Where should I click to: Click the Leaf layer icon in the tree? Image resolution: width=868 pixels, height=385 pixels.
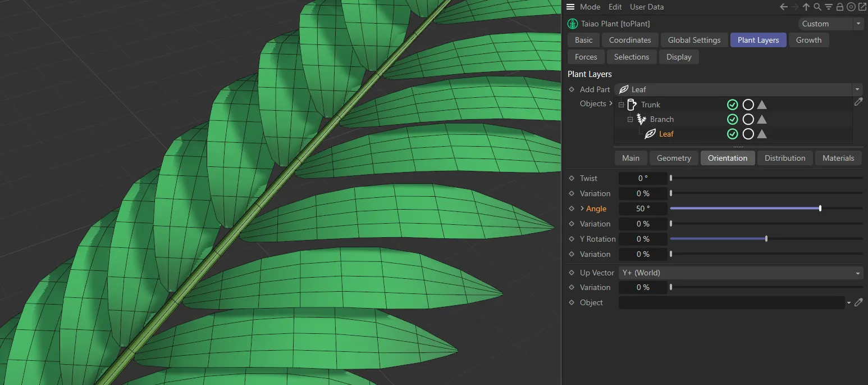point(650,134)
